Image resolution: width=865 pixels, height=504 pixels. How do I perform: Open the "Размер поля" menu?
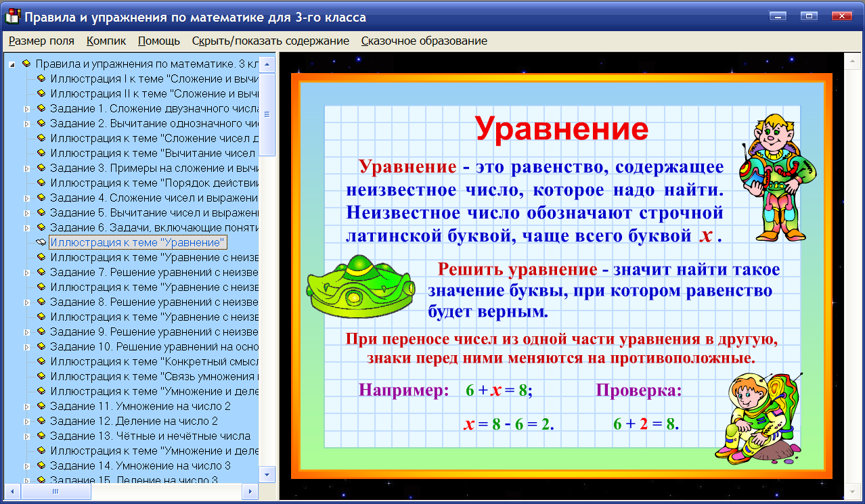point(41,41)
